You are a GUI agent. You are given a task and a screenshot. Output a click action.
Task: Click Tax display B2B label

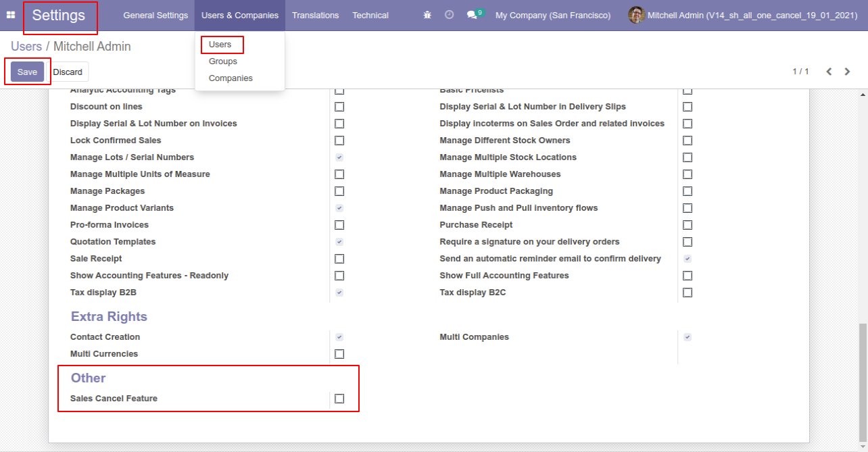[103, 293]
